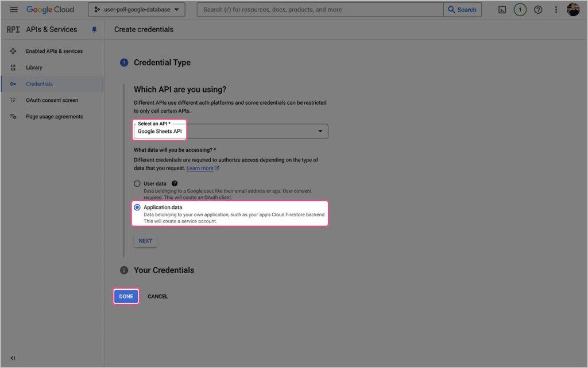Click the API product icon in sidebar header
The image size is (588, 368).
13,29
